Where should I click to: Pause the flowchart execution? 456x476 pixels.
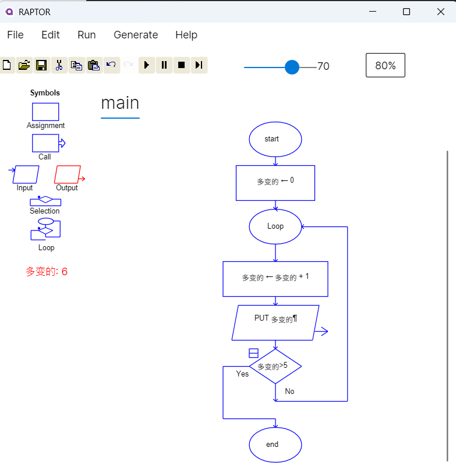click(x=164, y=65)
